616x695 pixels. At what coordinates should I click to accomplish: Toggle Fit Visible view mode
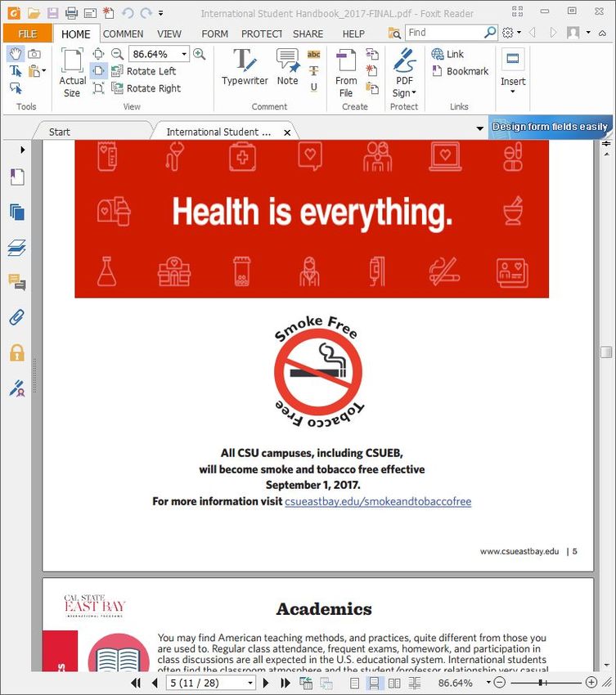coord(98,88)
